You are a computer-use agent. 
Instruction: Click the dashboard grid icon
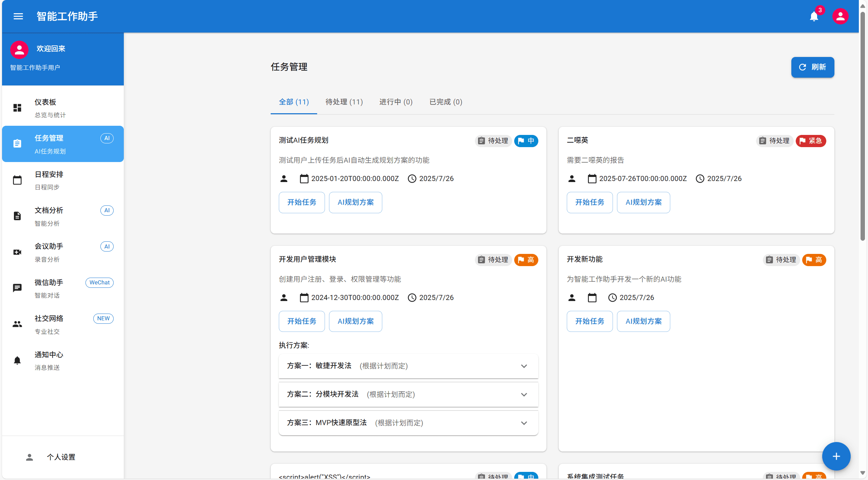point(17,108)
